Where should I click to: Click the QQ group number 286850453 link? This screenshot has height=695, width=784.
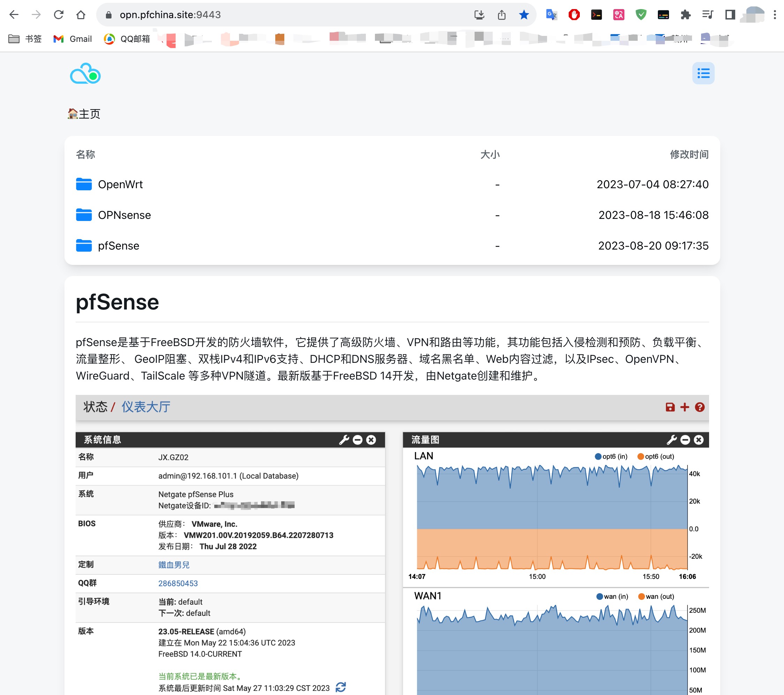pyautogui.click(x=178, y=583)
